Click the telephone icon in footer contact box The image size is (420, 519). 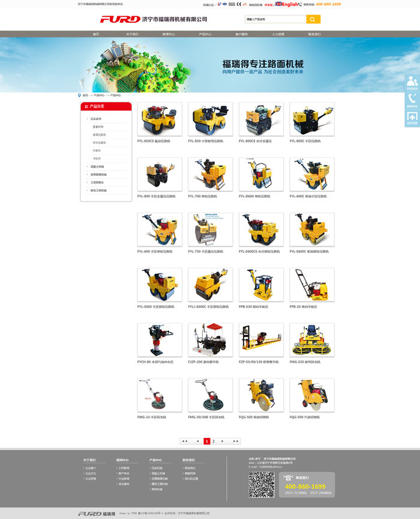(x=289, y=478)
